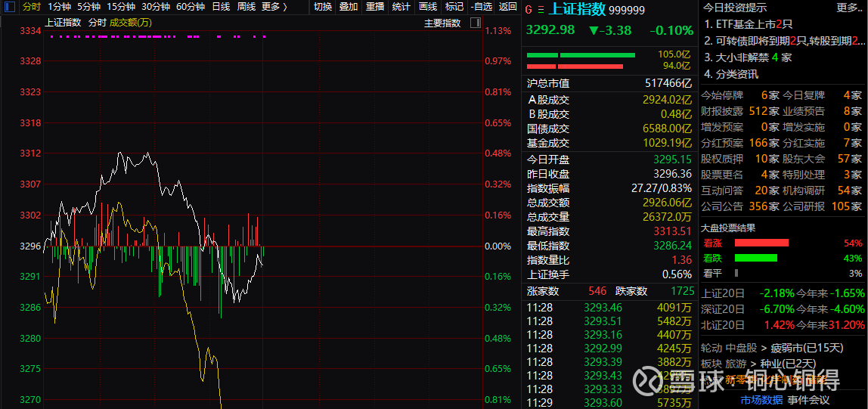Click the green 看跌 vote bar
The width and height of the screenshot is (868, 409).
pyautogui.click(x=755, y=258)
